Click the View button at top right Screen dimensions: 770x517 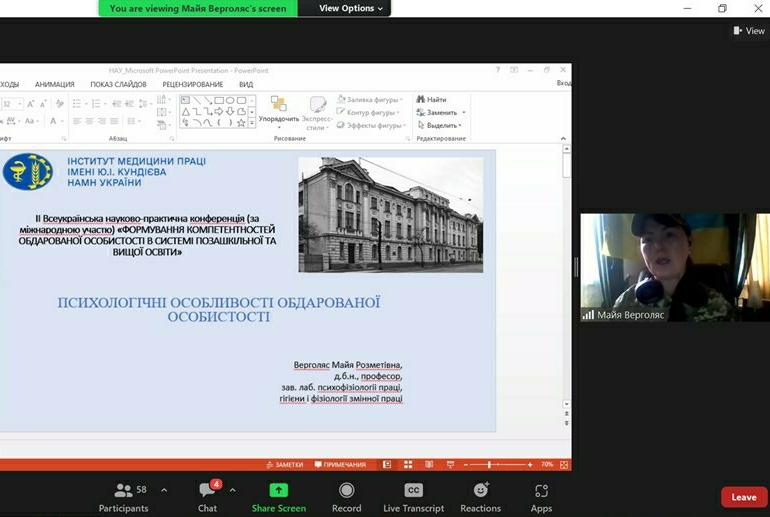tap(749, 31)
